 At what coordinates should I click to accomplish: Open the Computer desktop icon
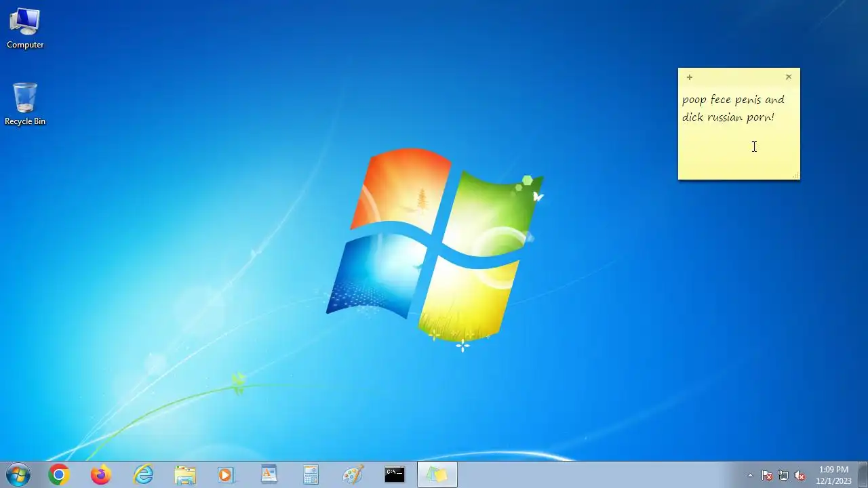coord(25,28)
